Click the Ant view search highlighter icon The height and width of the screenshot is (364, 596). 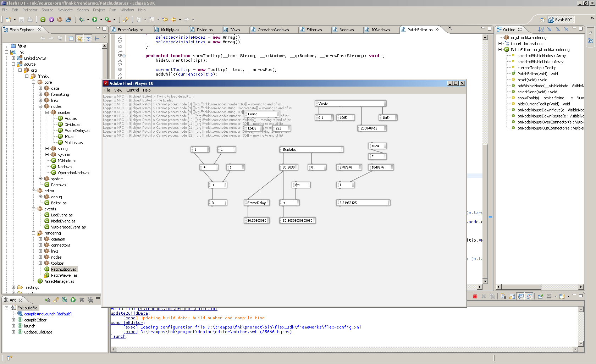(x=56, y=300)
